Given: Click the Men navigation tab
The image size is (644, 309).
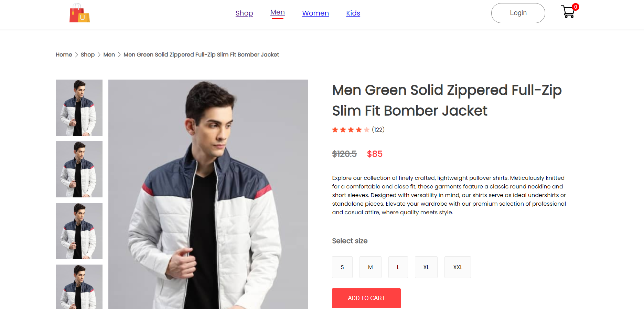Looking at the screenshot, I should [x=277, y=12].
